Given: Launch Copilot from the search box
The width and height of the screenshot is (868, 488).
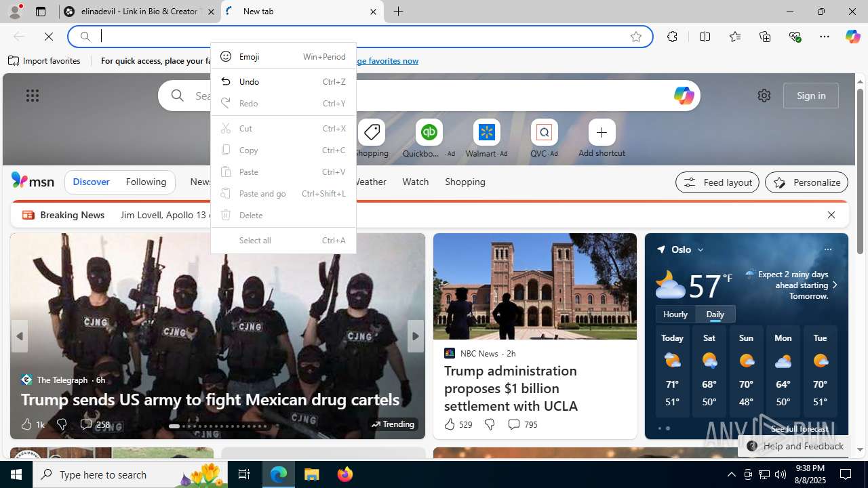Looking at the screenshot, I should 684,96.
